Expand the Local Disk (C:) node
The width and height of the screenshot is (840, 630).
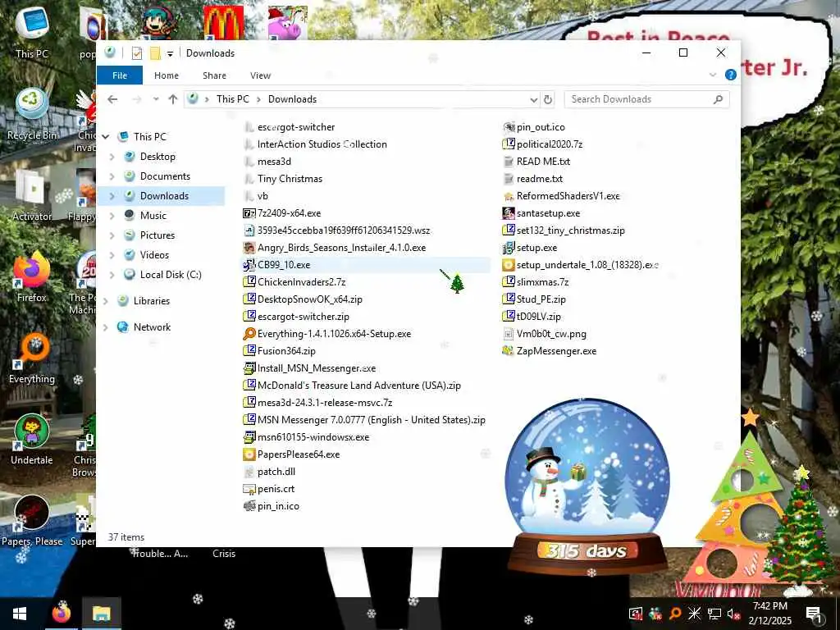pyautogui.click(x=112, y=274)
